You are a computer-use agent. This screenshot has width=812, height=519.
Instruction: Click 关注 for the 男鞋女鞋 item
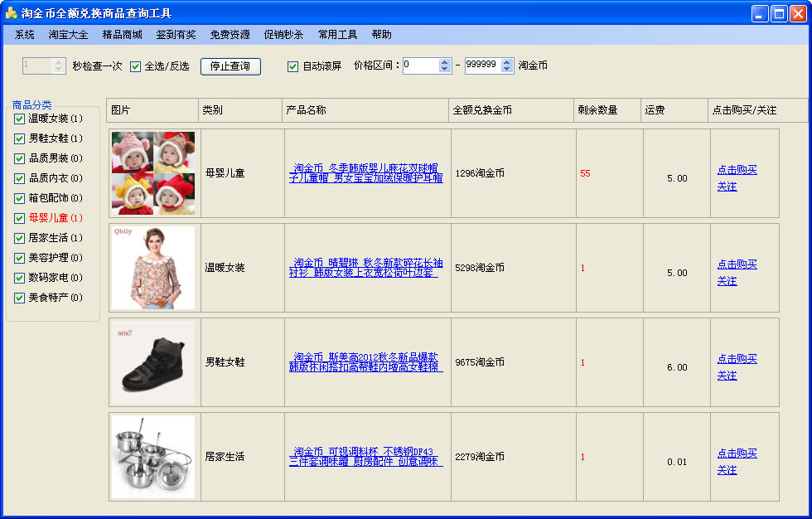(727, 376)
